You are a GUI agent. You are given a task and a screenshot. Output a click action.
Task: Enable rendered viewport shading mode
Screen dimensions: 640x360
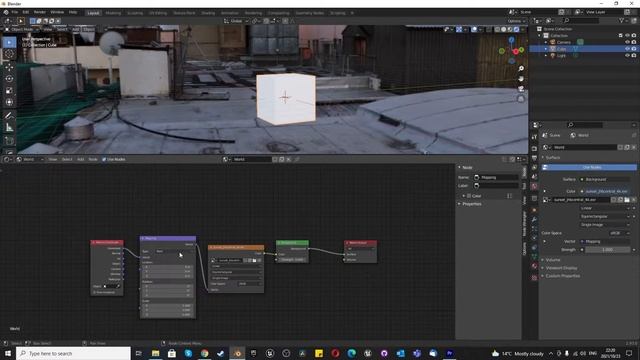pos(516,29)
